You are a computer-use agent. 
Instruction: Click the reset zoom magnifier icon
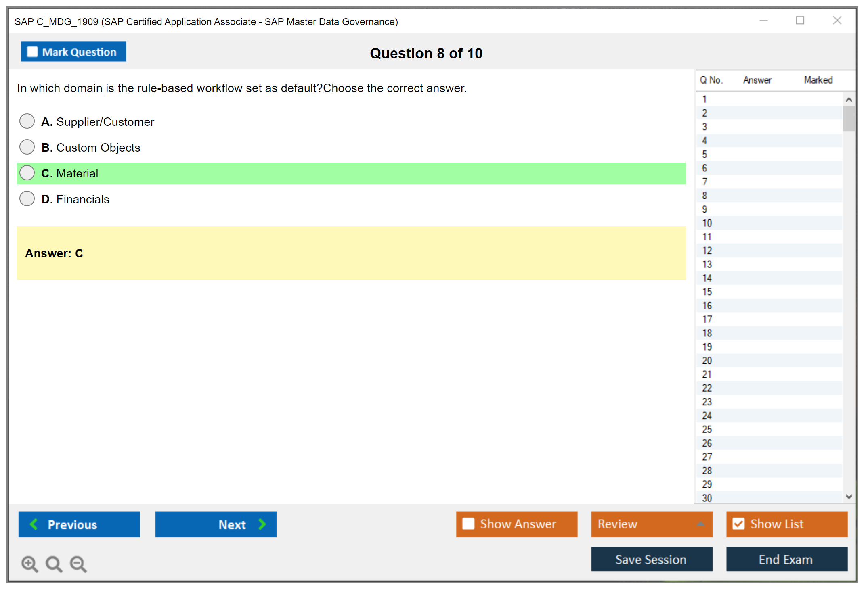pyautogui.click(x=54, y=564)
